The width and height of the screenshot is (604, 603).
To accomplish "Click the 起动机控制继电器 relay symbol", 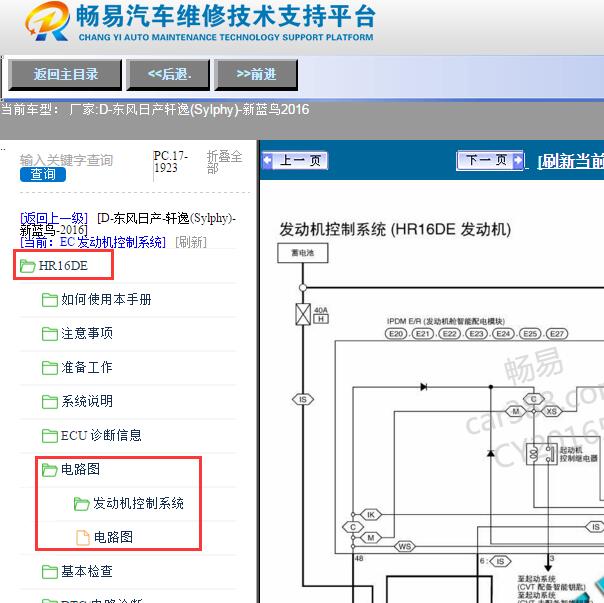I will [x=542, y=454].
